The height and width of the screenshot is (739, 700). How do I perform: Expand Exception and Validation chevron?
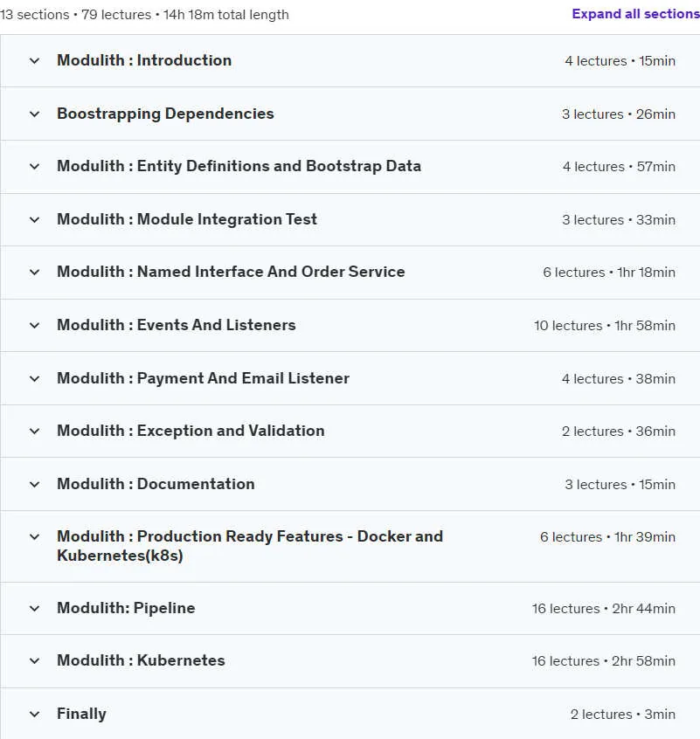click(x=34, y=432)
